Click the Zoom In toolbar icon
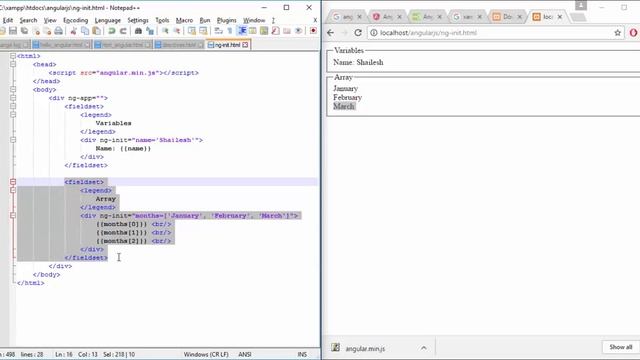This screenshot has height=360, width=640. coord(165,31)
